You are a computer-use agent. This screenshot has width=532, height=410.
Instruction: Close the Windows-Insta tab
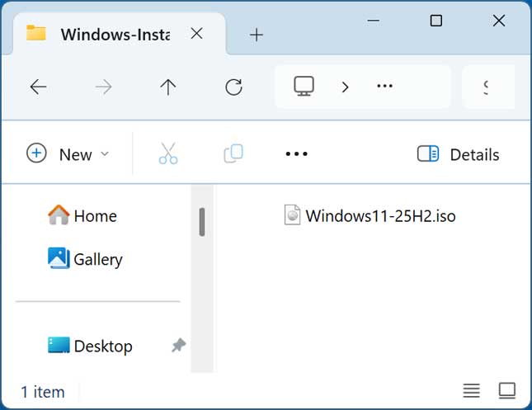coord(197,34)
